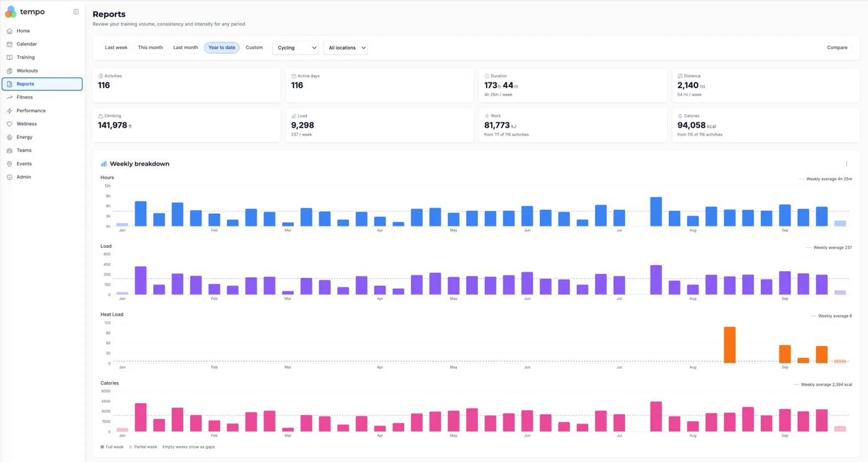Open Training from the sidebar
The width and height of the screenshot is (868, 462).
point(42,58)
